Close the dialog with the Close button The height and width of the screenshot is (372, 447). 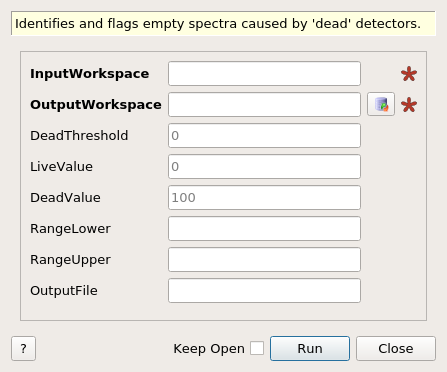pyautogui.click(x=396, y=349)
